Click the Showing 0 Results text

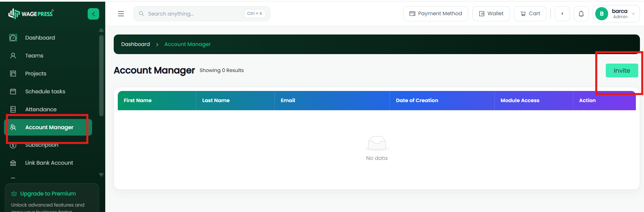coord(222,70)
